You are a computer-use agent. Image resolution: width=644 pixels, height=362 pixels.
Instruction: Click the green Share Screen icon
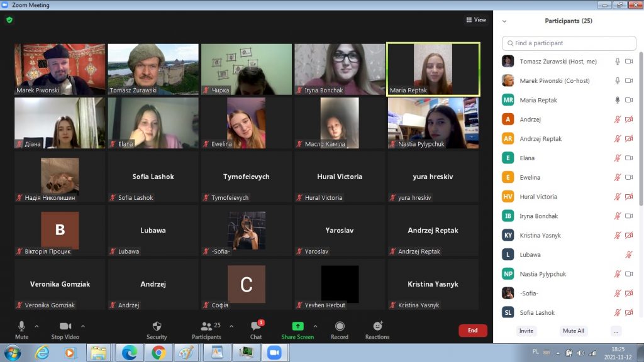click(297, 326)
